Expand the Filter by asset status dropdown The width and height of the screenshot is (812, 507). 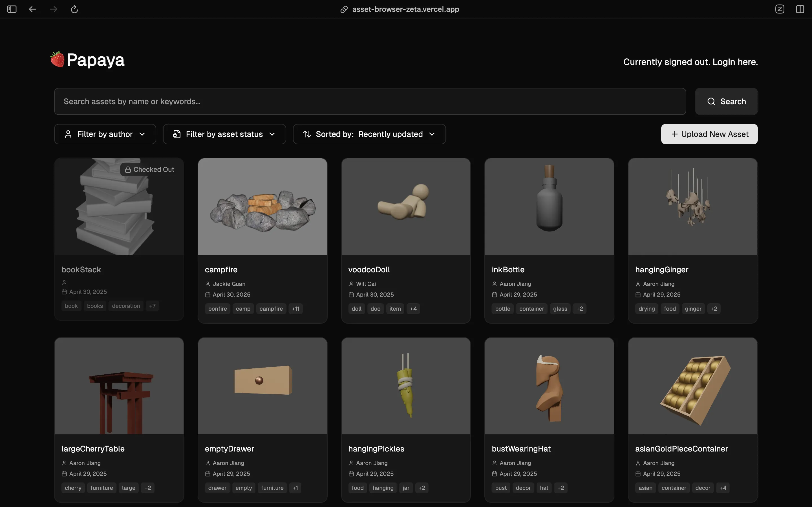click(x=224, y=134)
